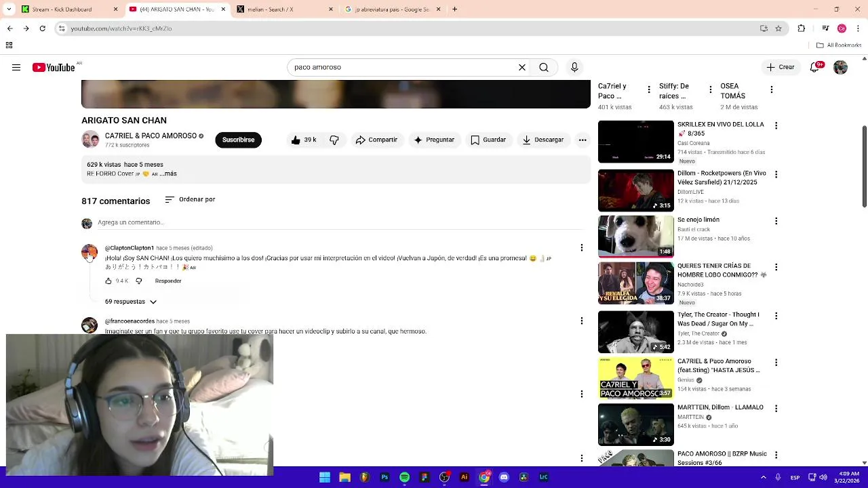Open Discord from the taskbar
This screenshot has height=488, width=868.
[504, 477]
